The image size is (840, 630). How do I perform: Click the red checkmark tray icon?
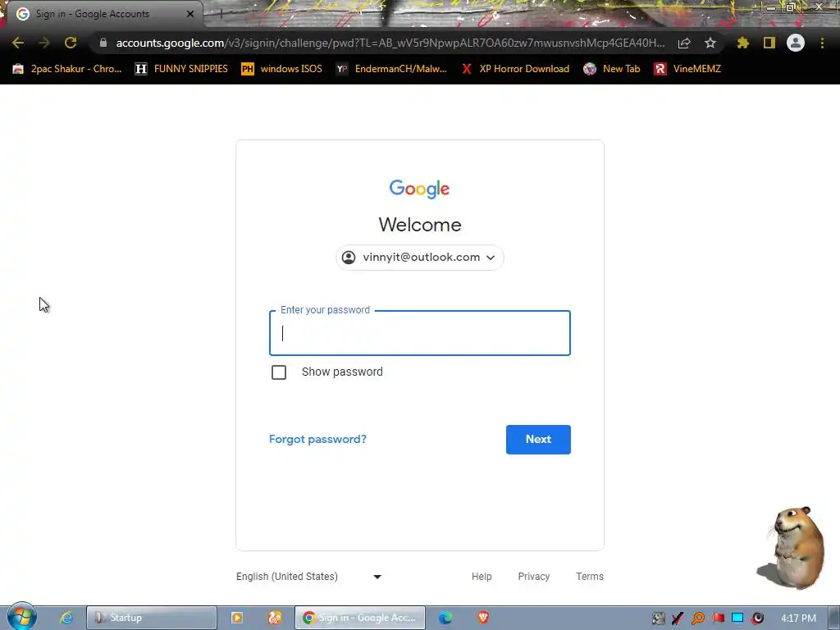coord(678,619)
